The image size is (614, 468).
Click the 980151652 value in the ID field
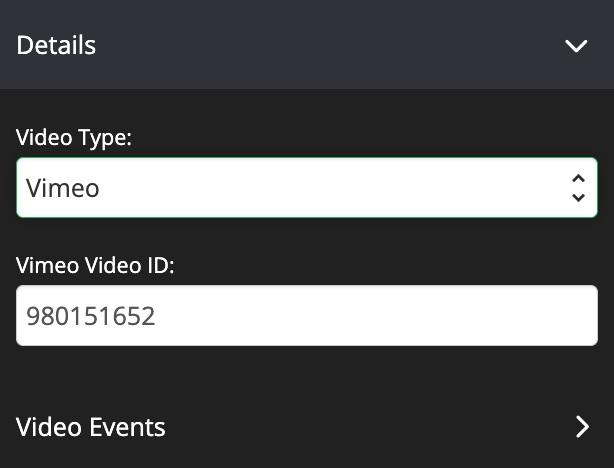pyautogui.click(x=91, y=316)
